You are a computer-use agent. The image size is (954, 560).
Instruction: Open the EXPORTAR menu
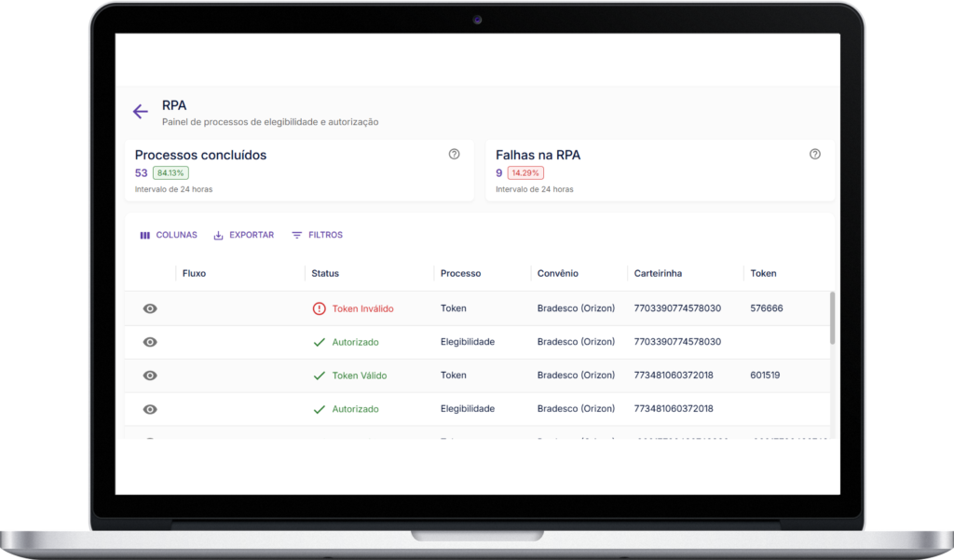coord(243,235)
